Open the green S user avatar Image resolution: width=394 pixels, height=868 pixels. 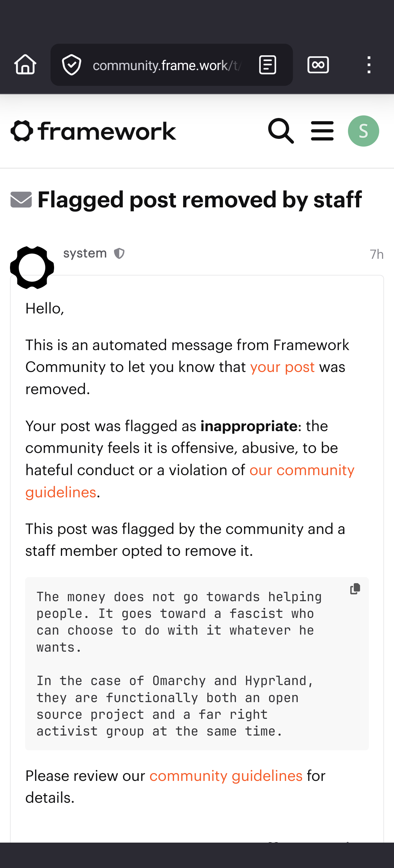pyautogui.click(x=363, y=131)
